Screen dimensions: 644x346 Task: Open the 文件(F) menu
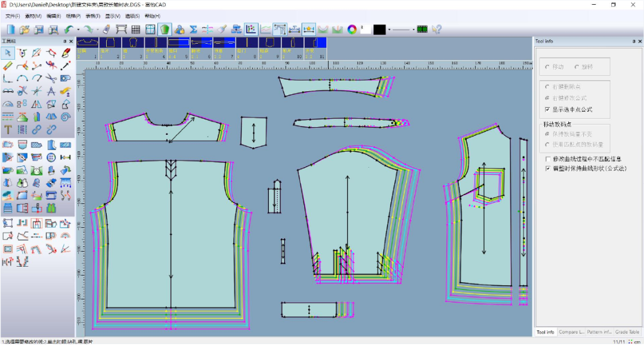[13, 16]
